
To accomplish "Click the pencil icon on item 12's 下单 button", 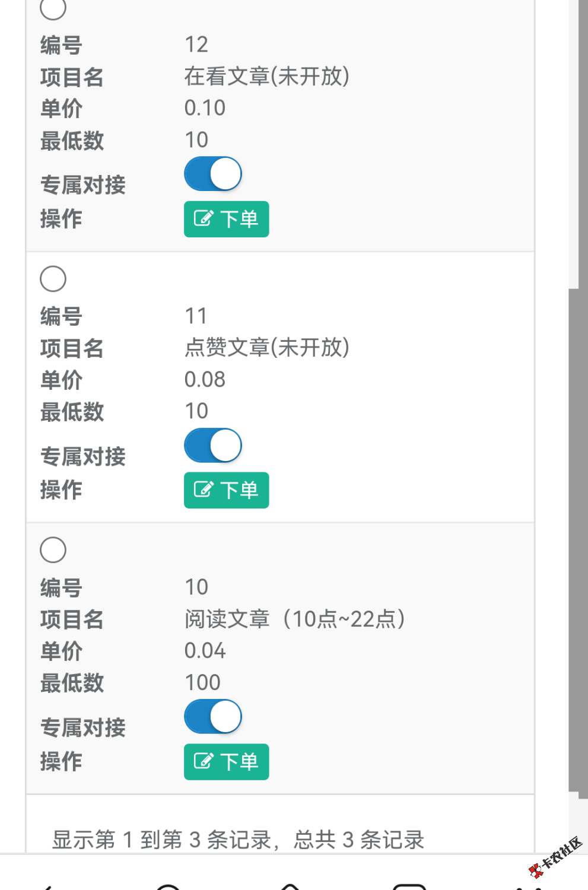I will 204,218.
